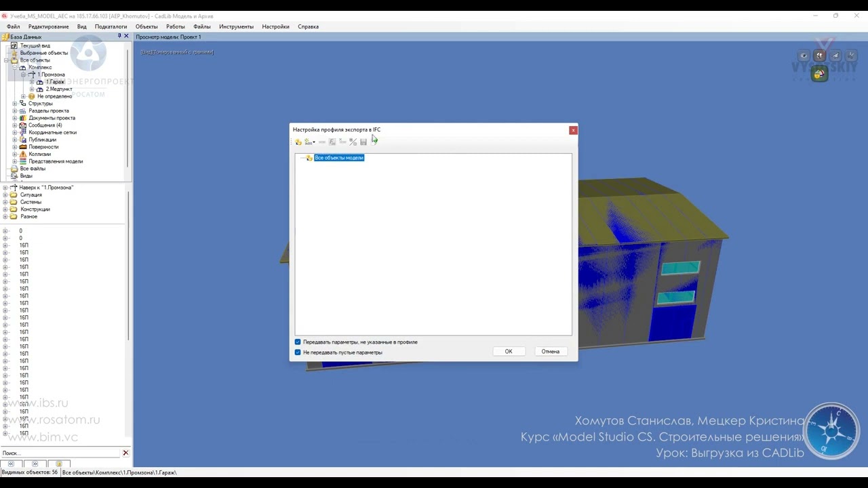Collapse the 'Комплекс' node
The height and width of the screenshot is (488, 868).
tap(15, 68)
